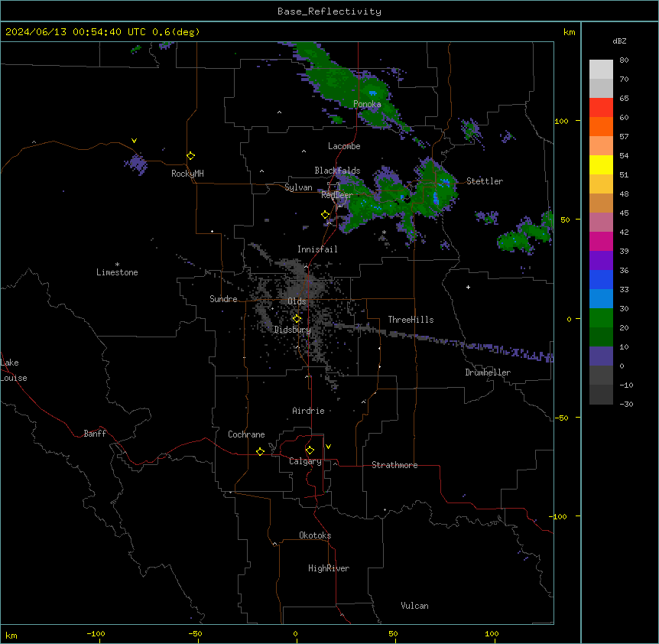Screen dimensions: 659x644
Task: Click the Lake Louise label at left edge
Action: 14,370
